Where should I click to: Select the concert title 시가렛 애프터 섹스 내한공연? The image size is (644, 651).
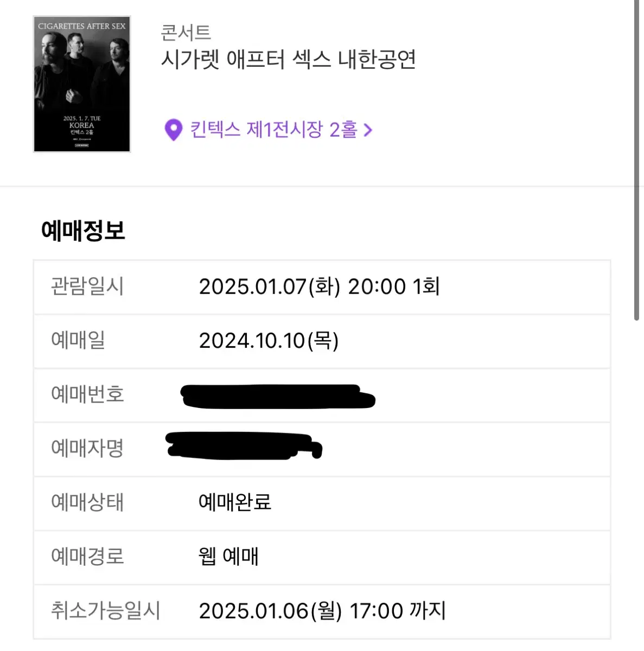tap(289, 59)
